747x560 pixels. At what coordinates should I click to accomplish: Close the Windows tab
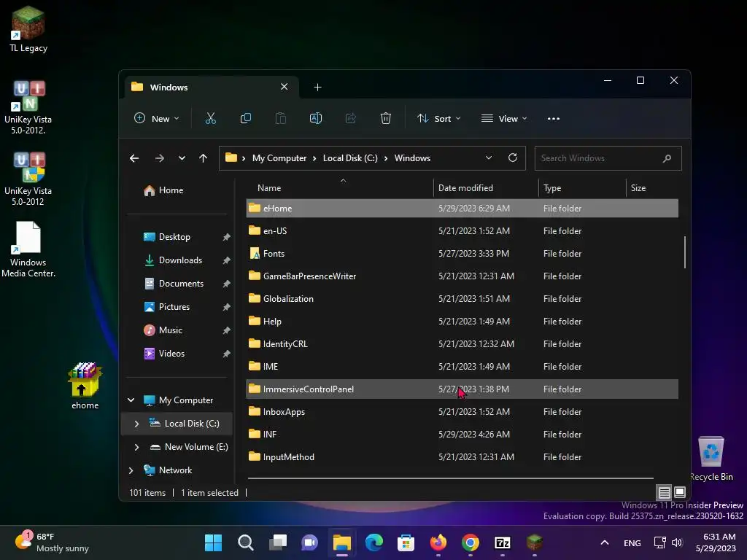(x=284, y=87)
